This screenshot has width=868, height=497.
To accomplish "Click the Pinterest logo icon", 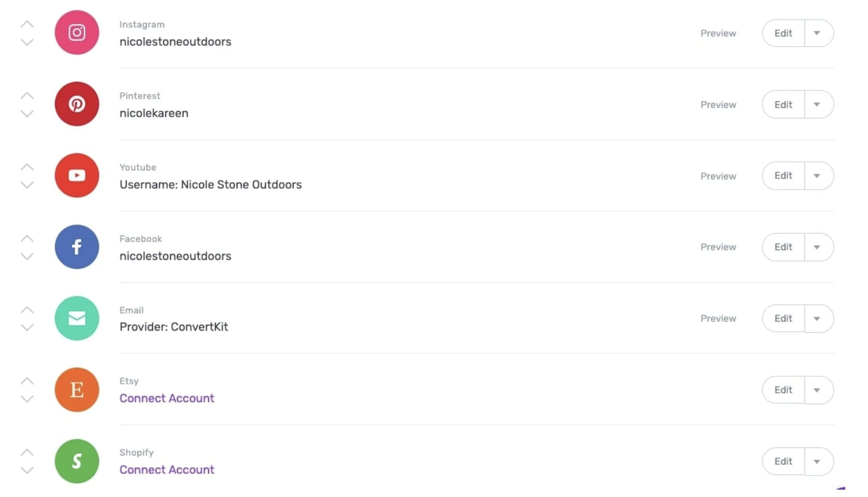I will [x=77, y=104].
